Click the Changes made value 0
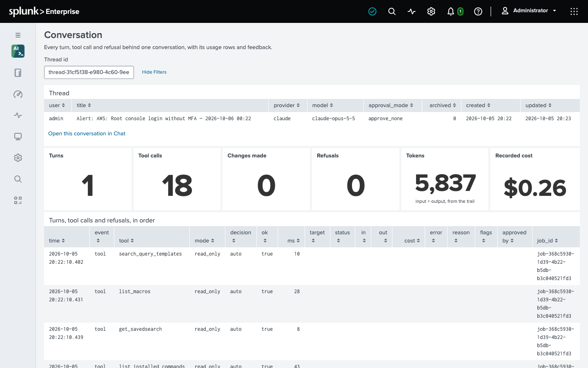Viewport: 588px width, 368px height. coord(266,186)
